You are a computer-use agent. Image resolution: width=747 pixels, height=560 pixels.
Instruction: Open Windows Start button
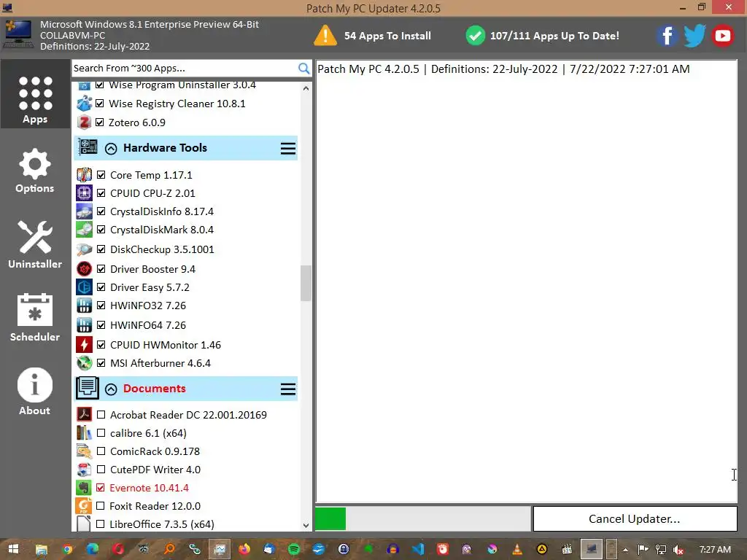click(x=13, y=549)
